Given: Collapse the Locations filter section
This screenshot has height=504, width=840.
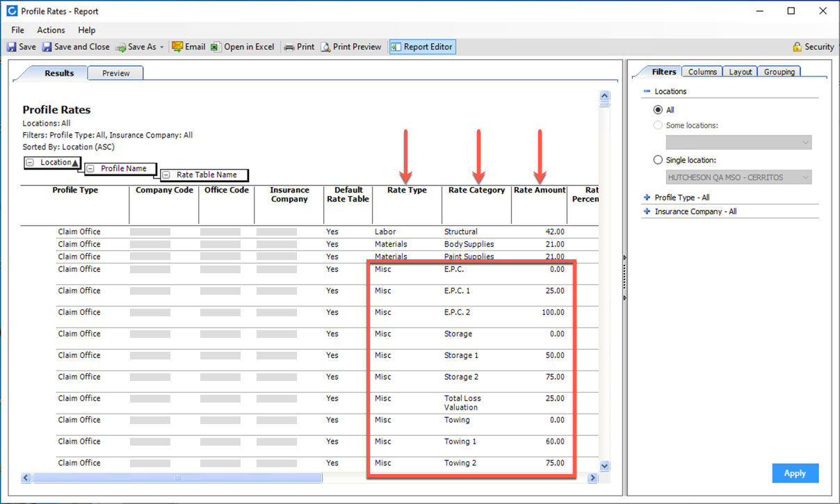Looking at the screenshot, I should click(647, 91).
